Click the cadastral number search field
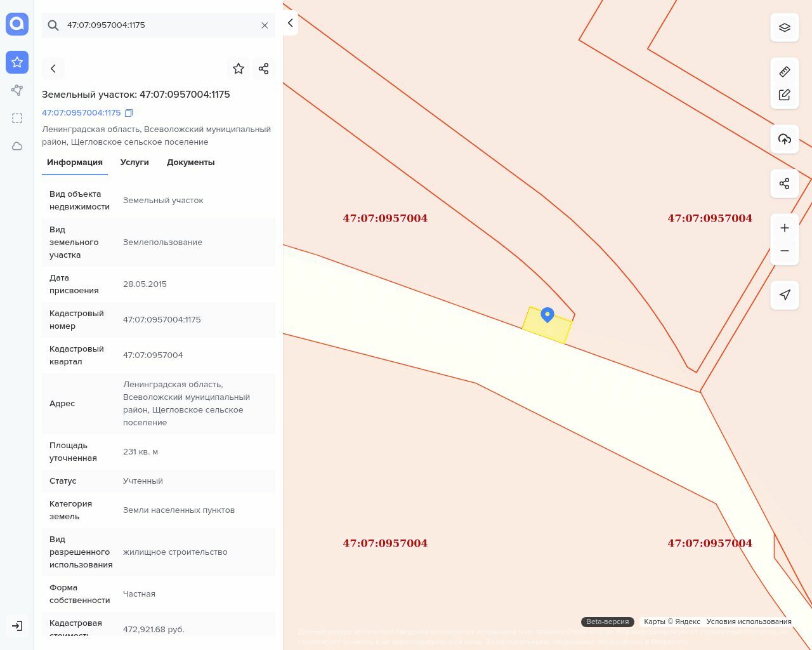The image size is (812, 650). click(159, 25)
